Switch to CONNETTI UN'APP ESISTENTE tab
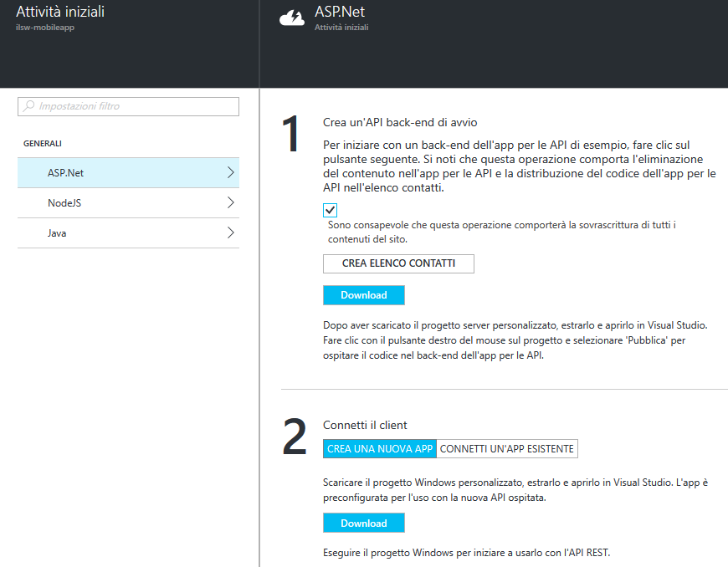The height and width of the screenshot is (567, 728). [507, 449]
